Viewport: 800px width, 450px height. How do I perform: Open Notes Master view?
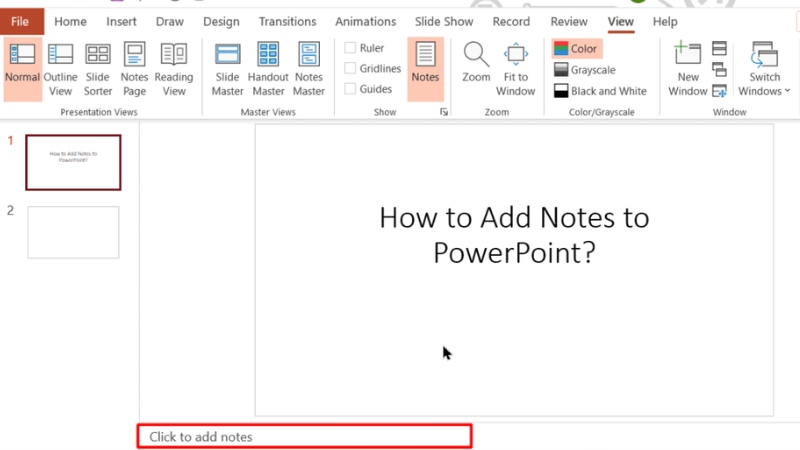pos(309,69)
